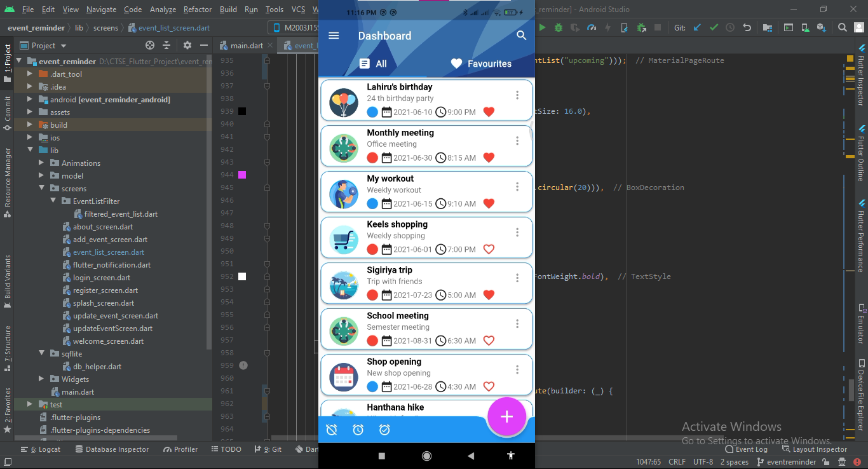This screenshot has height=469, width=868.
Task: Open the Refactor menu
Action: [197, 10]
